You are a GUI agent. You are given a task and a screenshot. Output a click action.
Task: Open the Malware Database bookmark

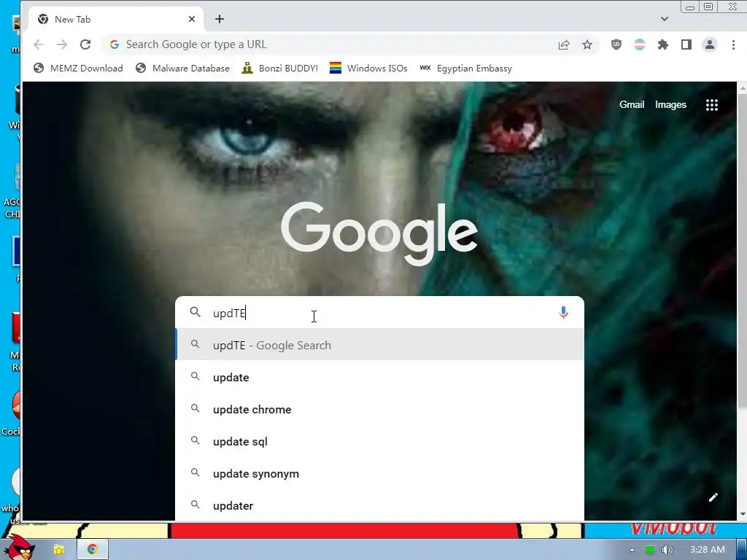tap(182, 68)
